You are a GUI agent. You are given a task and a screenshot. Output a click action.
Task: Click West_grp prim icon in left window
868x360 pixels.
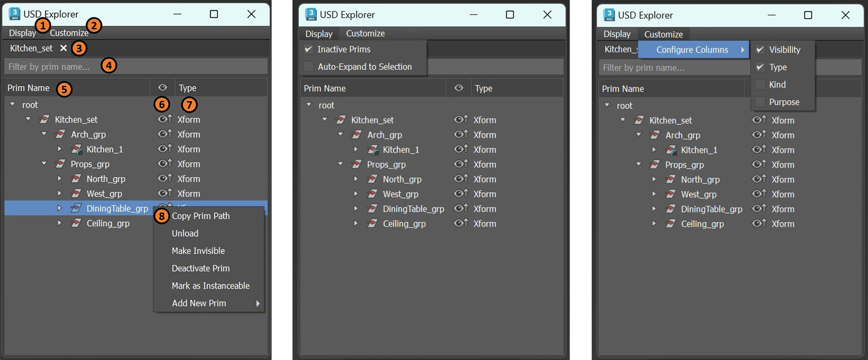tap(76, 194)
